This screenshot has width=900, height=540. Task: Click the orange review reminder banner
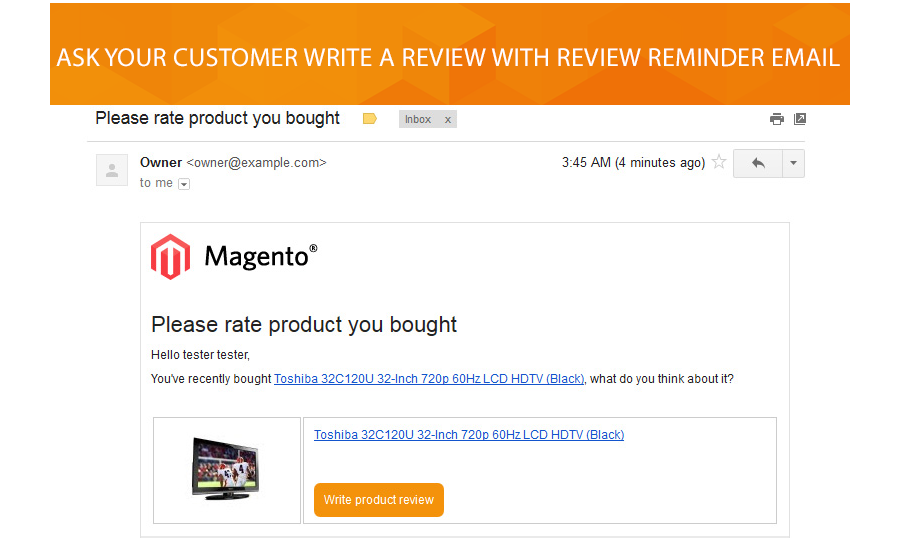(449, 56)
